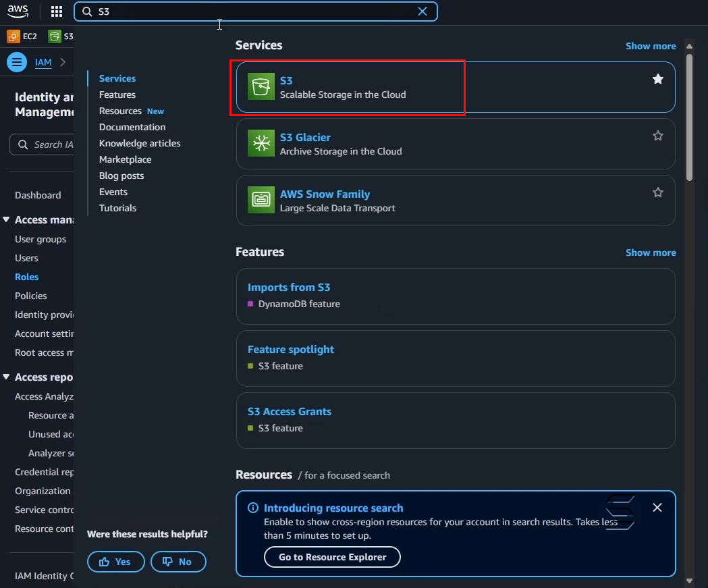The height and width of the screenshot is (588, 708).
Task: Click Go to Resource Explorer button
Action: pyautogui.click(x=332, y=557)
